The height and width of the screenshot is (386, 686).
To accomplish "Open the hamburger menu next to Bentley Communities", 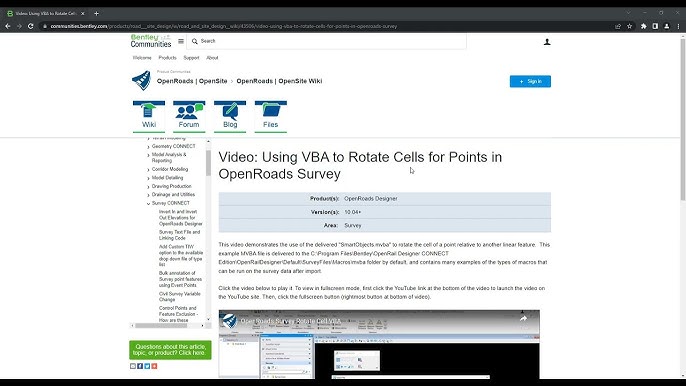I will [181, 41].
